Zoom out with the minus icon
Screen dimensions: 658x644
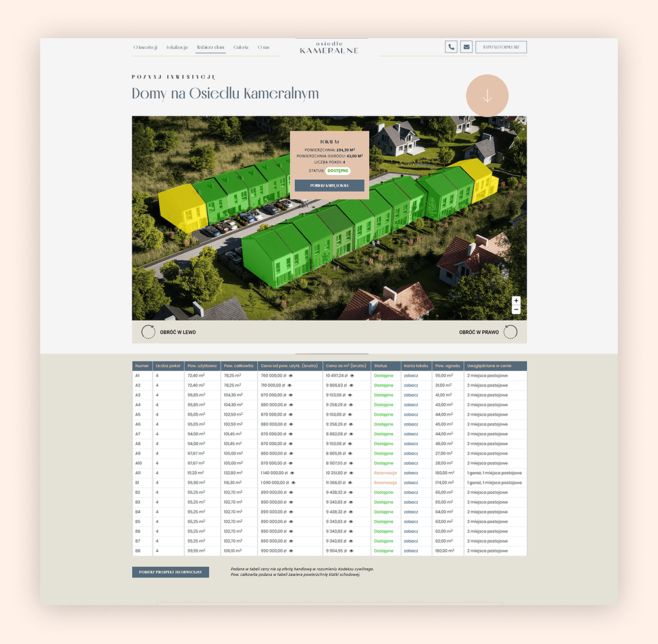pos(516,309)
